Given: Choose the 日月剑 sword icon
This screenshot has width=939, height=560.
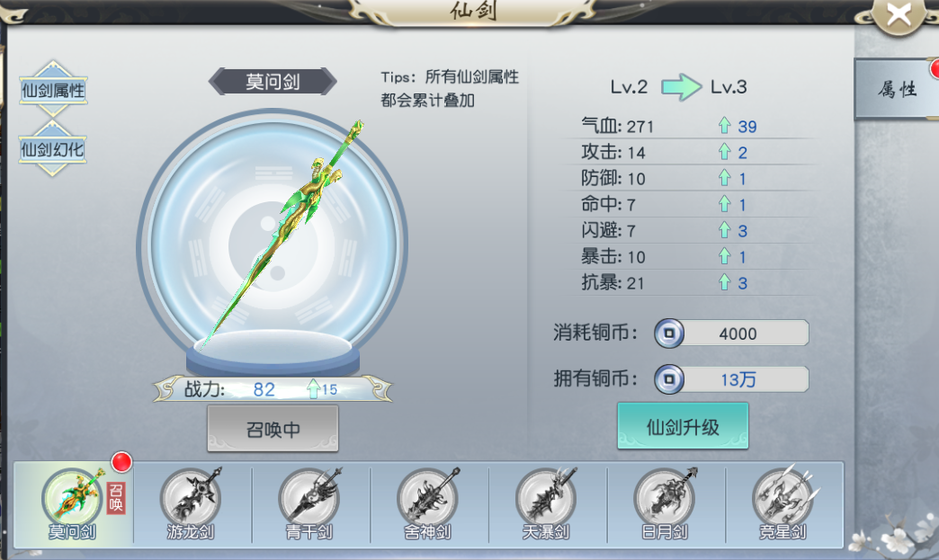Looking at the screenshot, I should (x=665, y=498).
